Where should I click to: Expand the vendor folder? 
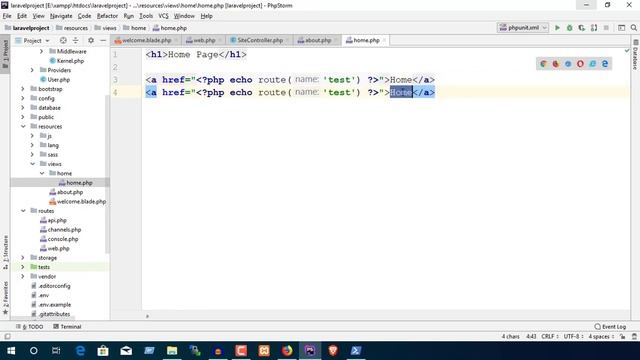coord(22,276)
